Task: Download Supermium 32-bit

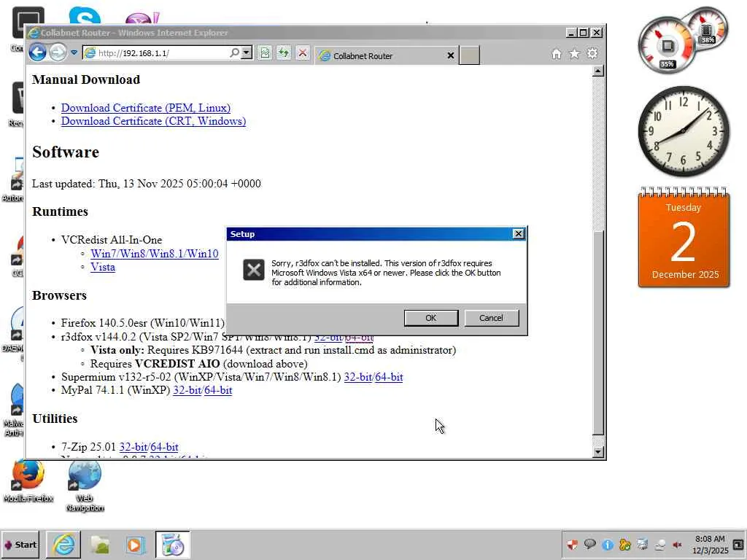Action: point(357,377)
